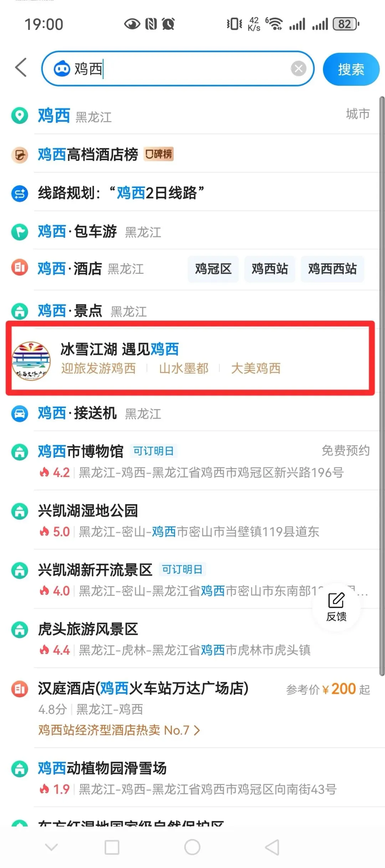385x868 pixels.
Task: Open 兴凯湖湿地公园 attraction result
Action: click(191, 520)
